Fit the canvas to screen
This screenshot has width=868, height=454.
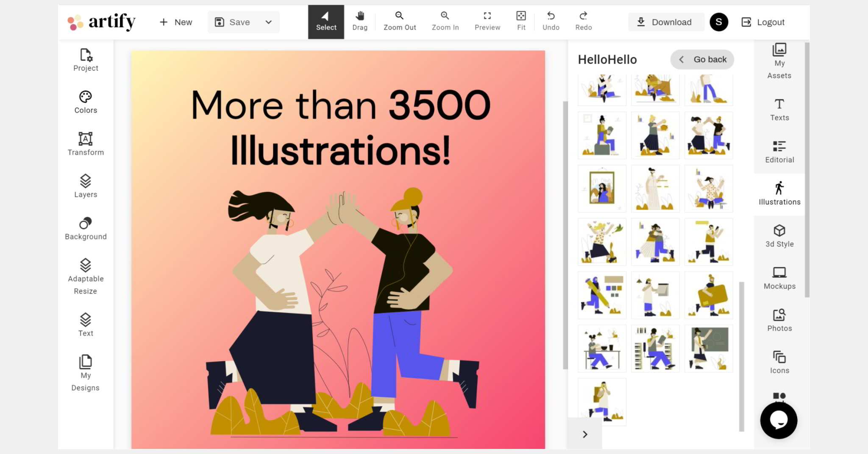pyautogui.click(x=521, y=22)
